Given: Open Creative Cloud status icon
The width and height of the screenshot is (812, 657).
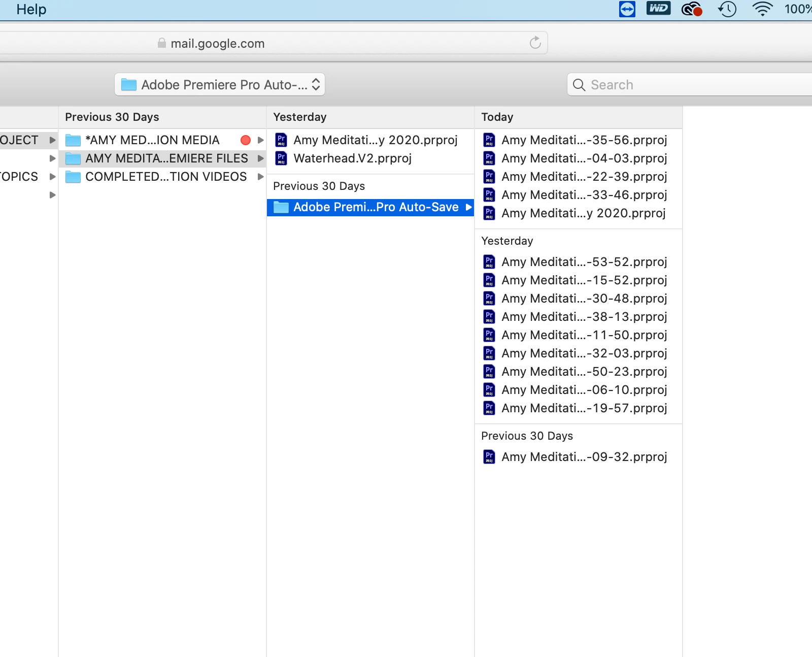Looking at the screenshot, I should 692,9.
